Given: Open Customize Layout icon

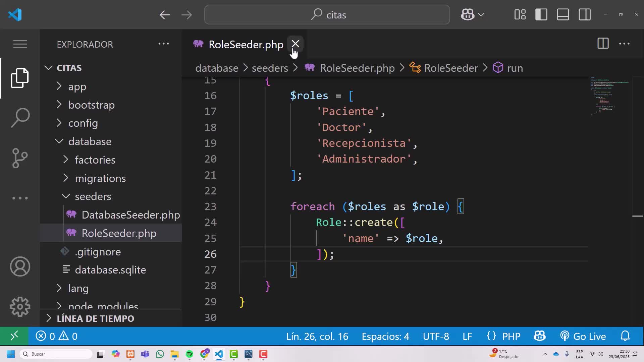Looking at the screenshot, I should click(520, 15).
